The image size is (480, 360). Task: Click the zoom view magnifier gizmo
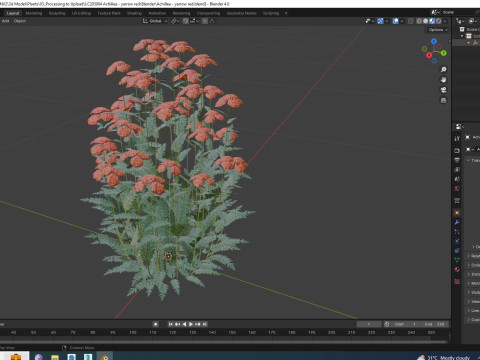[x=443, y=69]
